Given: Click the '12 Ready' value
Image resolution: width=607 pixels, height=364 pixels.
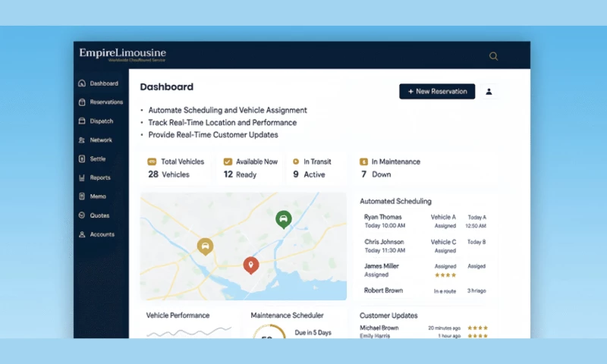Looking at the screenshot, I should (240, 174).
